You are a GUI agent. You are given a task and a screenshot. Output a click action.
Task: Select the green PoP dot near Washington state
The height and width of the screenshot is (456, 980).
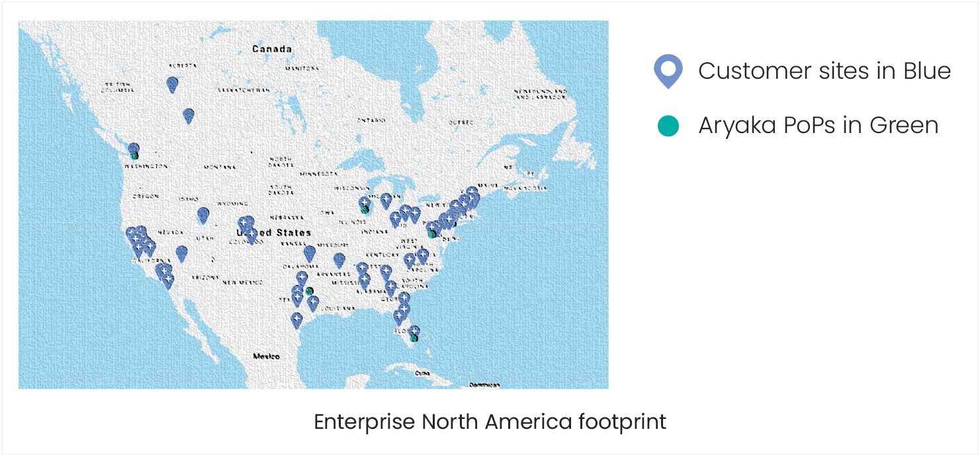click(134, 156)
